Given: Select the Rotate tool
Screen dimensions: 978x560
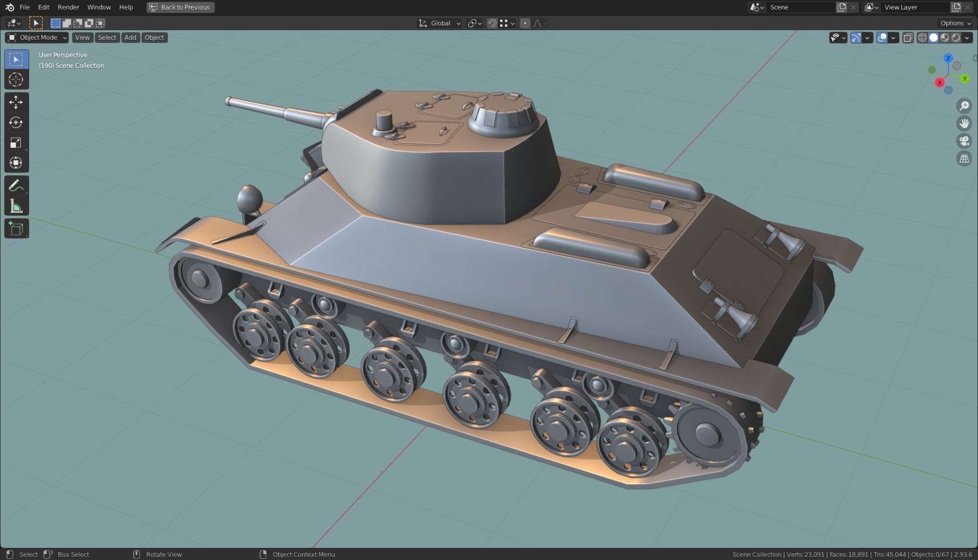Looking at the screenshot, I should coord(16,122).
